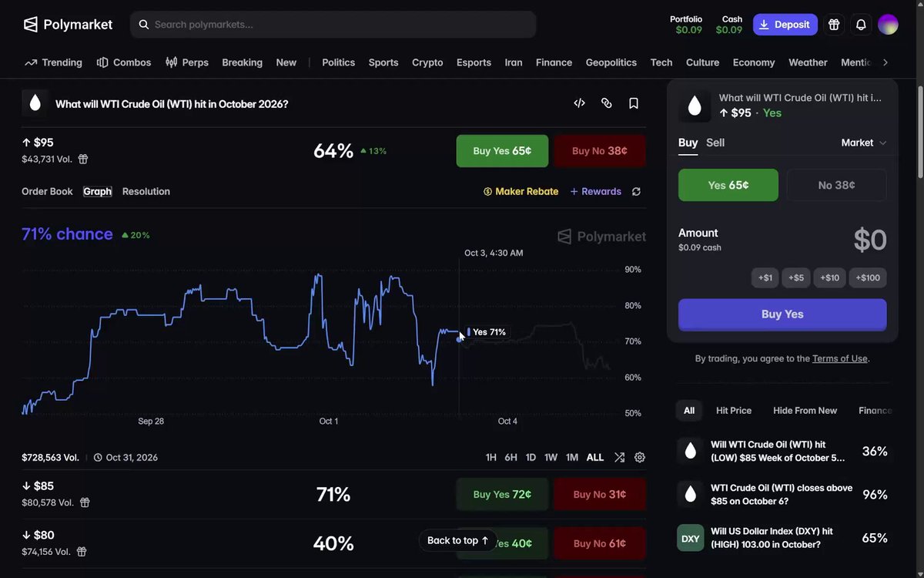The width and height of the screenshot is (924, 578).
Task: Set the chart range to ALL
Action: (x=595, y=457)
